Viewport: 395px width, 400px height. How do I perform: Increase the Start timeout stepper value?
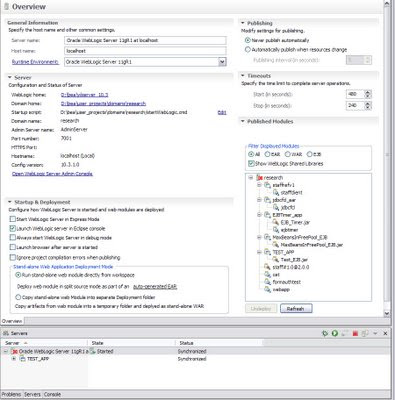368,92
